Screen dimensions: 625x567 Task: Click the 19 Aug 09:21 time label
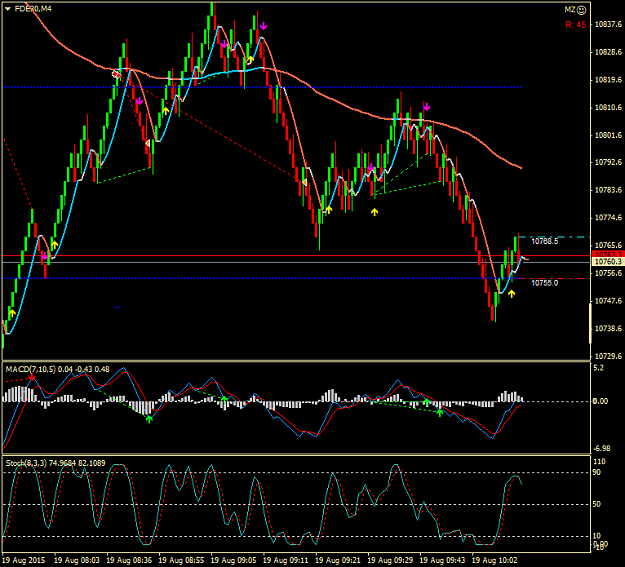click(x=338, y=560)
